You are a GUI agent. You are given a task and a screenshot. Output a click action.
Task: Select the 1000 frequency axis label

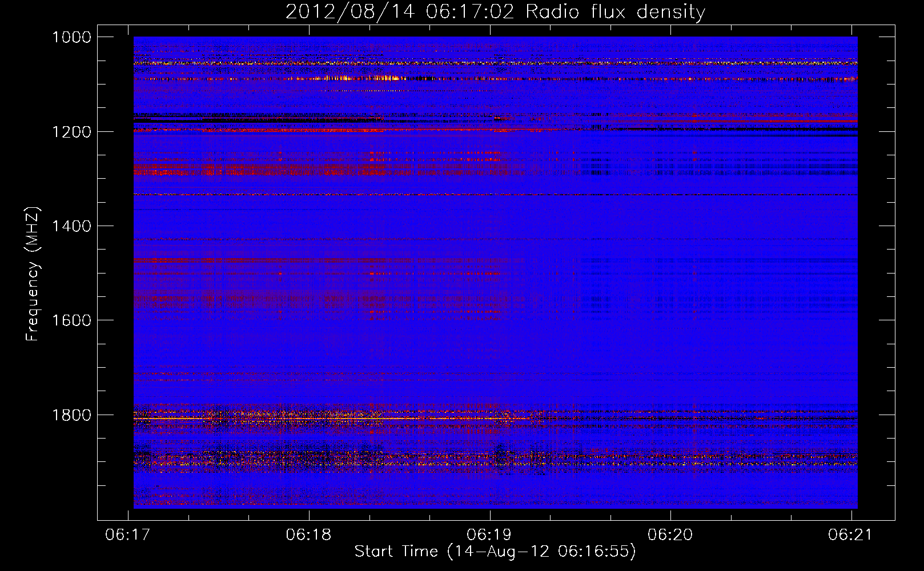71,37
